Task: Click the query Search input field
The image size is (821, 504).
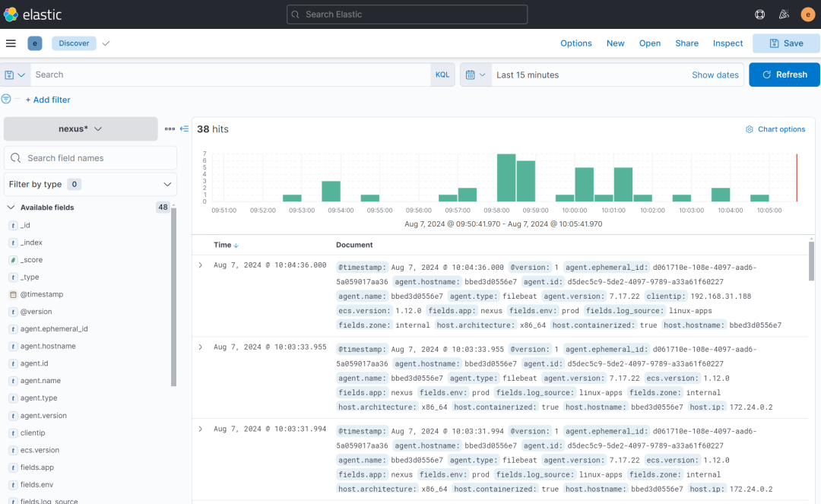Action: pos(230,74)
